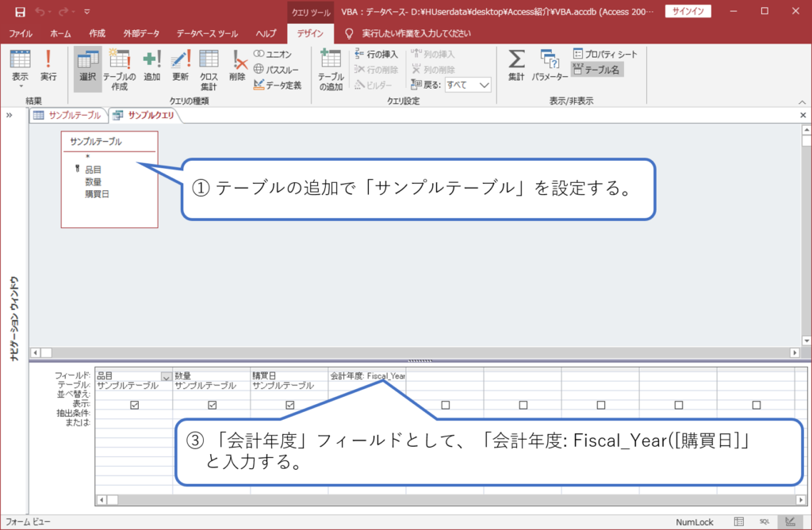The width and height of the screenshot is (812, 530).
Task: Switch to the サンプルテーブル document tab
Action: click(68, 115)
